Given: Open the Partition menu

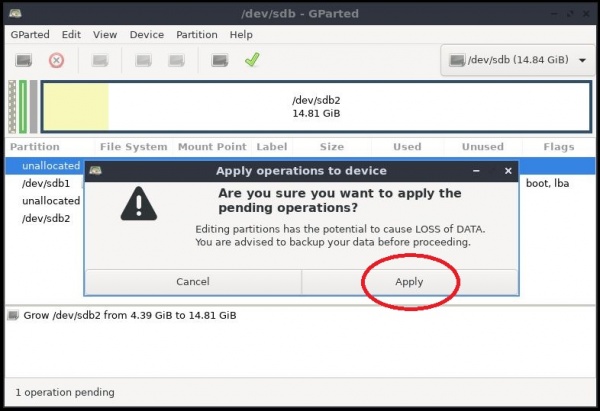Looking at the screenshot, I should coord(197,34).
